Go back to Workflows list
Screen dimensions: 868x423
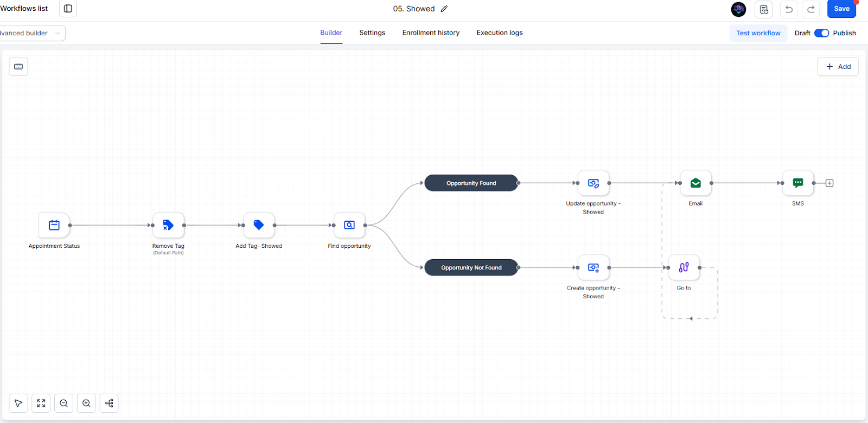(24, 9)
